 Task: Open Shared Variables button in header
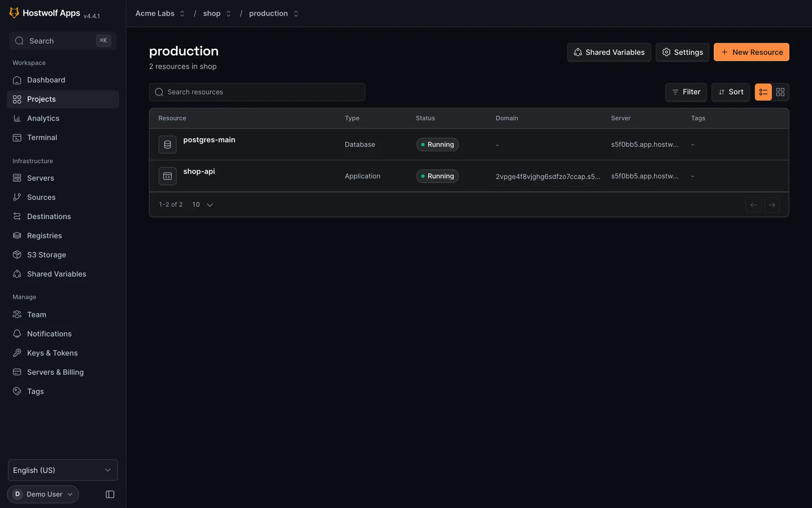609,52
